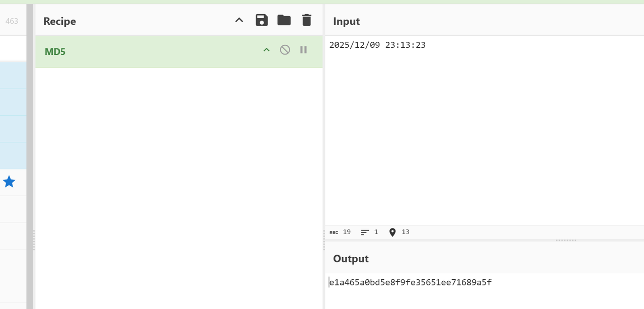The width and height of the screenshot is (644, 309).
Task: Click the input character count icon
Action: 334,232
